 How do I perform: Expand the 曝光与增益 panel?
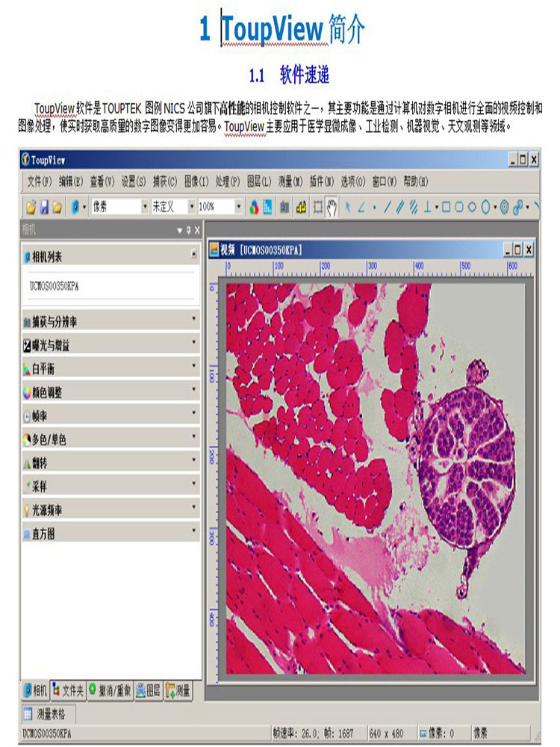tap(111, 345)
